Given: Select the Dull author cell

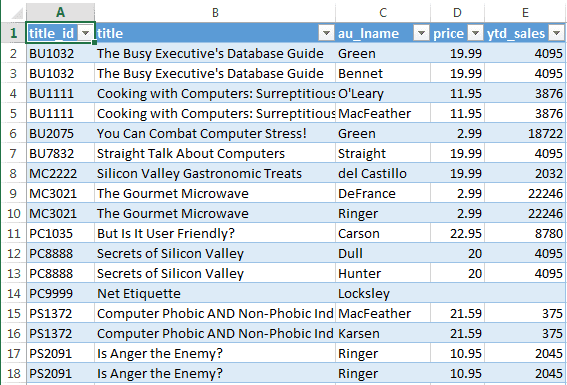Looking at the screenshot, I should pyautogui.click(x=383, y=253).
